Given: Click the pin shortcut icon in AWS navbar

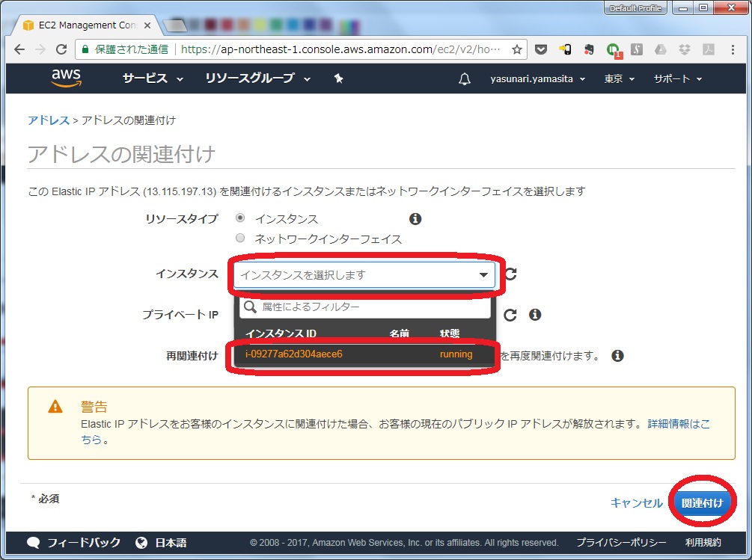Looking at the screenshot, I should (339, 79).
